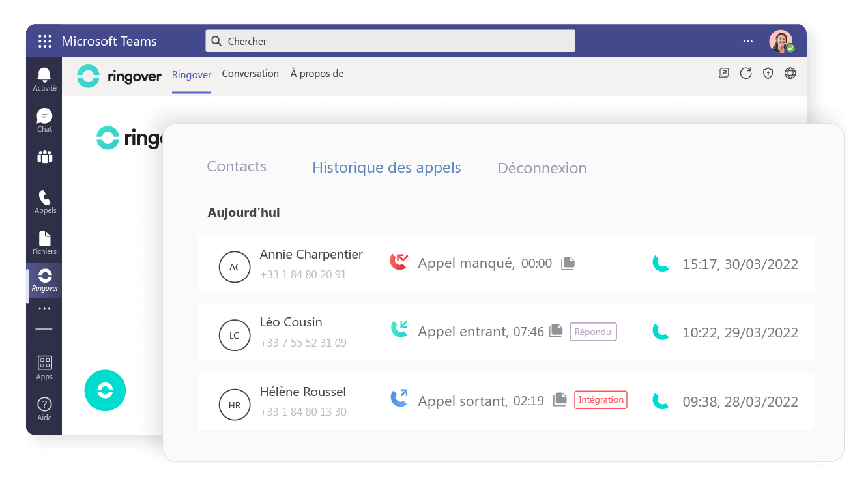This screenshot has width=868, height=486.
Task: Click the teal phone icon next to Annie Charpentier's call
Action: pos(661,264)
